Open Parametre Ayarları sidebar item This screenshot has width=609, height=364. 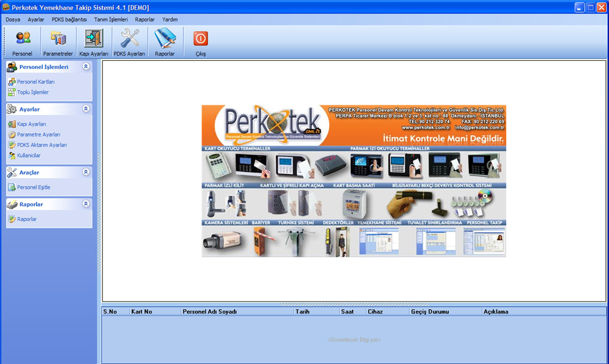pyautogui.click(x=38, y=135)
